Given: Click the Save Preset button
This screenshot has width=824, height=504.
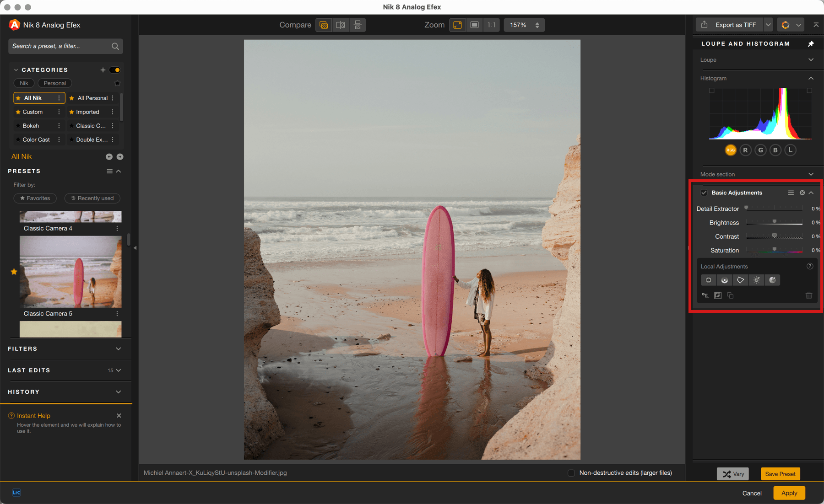Looking at the screenshot, I should pos(780,474).
